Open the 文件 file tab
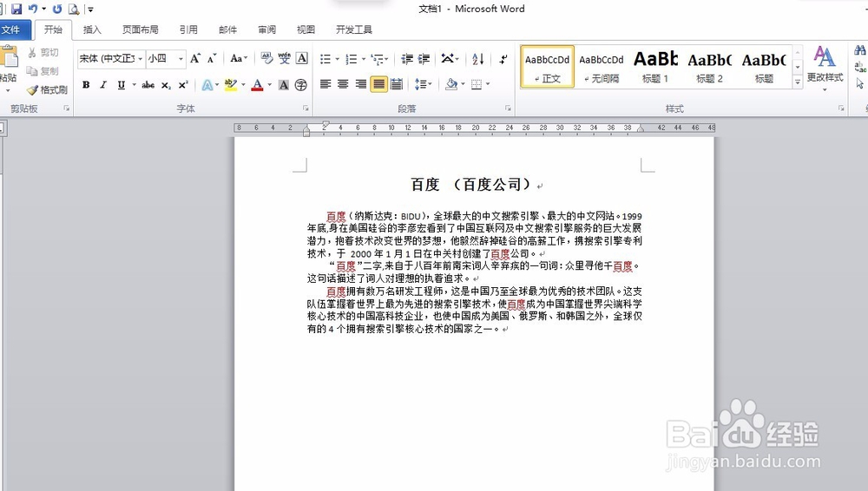Screen dimensions: 868x491 13,29
